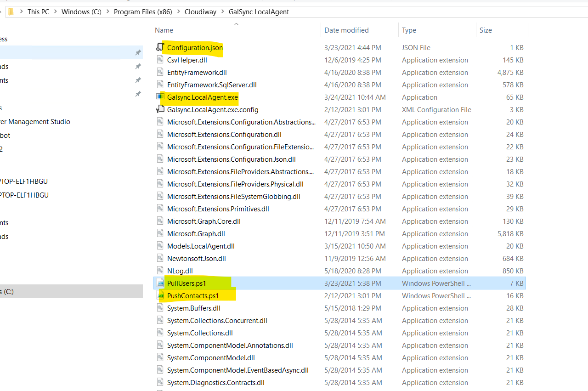This screenshot has width=588, height=391.
Task: Click the Configuration.json JSON file icon
Action: pyautogui.click(x=160, y=47)
